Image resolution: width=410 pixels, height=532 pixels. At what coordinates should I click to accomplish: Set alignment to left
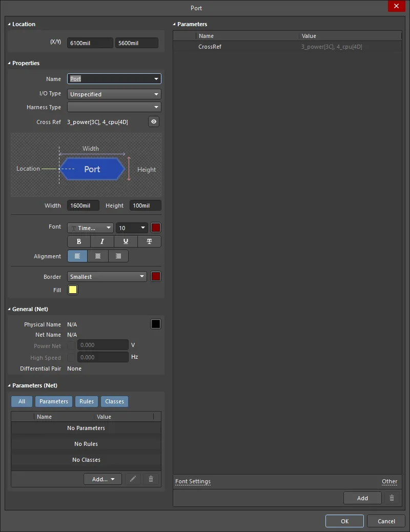[x=77, y=256]
